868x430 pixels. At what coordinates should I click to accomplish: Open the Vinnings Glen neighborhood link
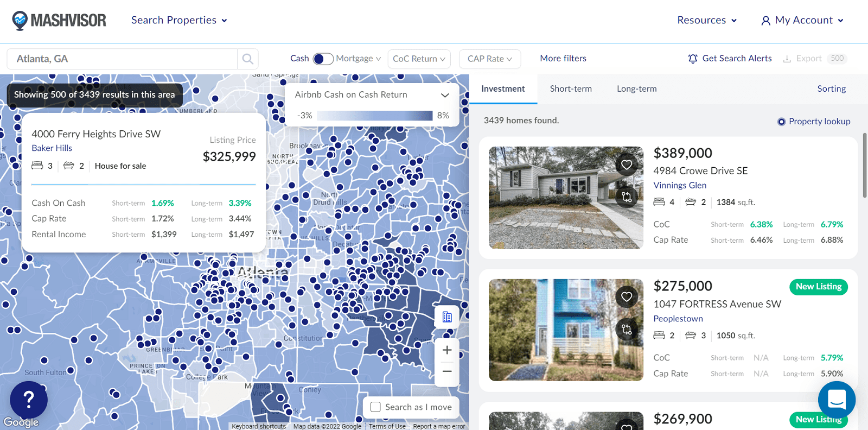679,185
